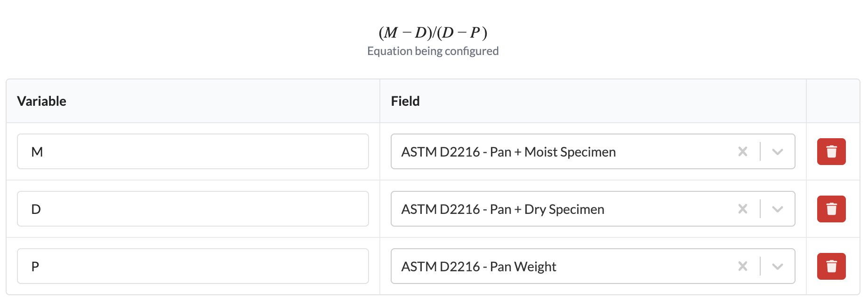This screenshot has width=868, height=299.
Task: Click the trash icon beside Pan Weight
Action: coord(831,266)
